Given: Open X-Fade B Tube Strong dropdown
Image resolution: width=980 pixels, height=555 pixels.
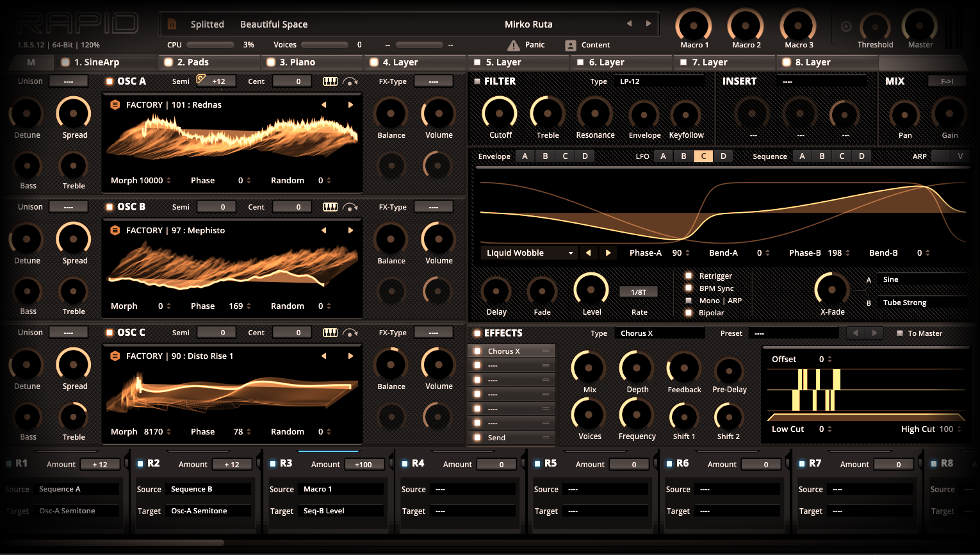Looking at the screenshot, I should coord(923,302).
